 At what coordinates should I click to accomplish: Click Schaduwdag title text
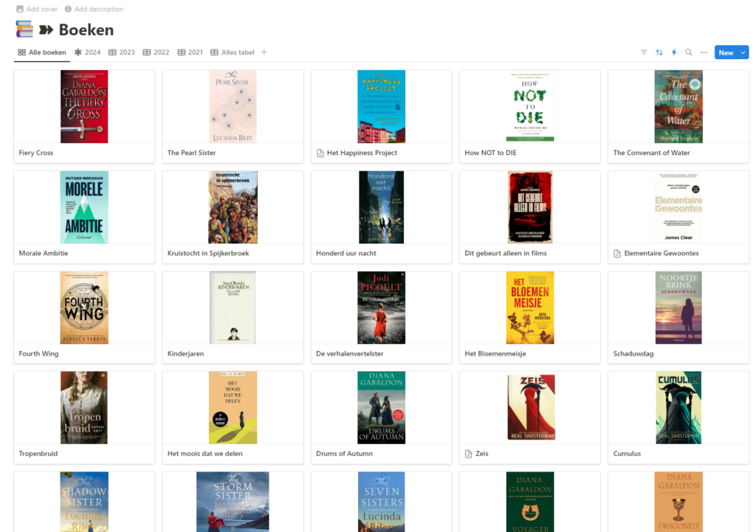[x=633, y=353]
